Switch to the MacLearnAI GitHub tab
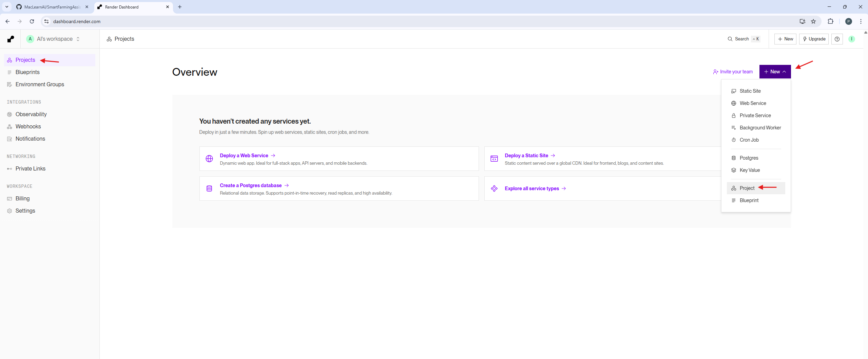868x359 pixels. click(x=52, y=7)
